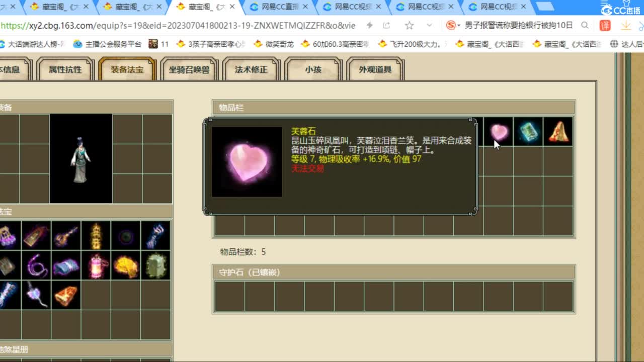
Task: Click the Sogou search engine logo
Action: point(452,25)
